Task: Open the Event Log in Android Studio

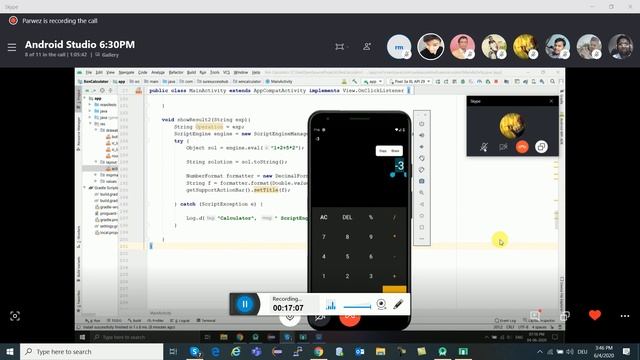Action: tap(505, 320)
